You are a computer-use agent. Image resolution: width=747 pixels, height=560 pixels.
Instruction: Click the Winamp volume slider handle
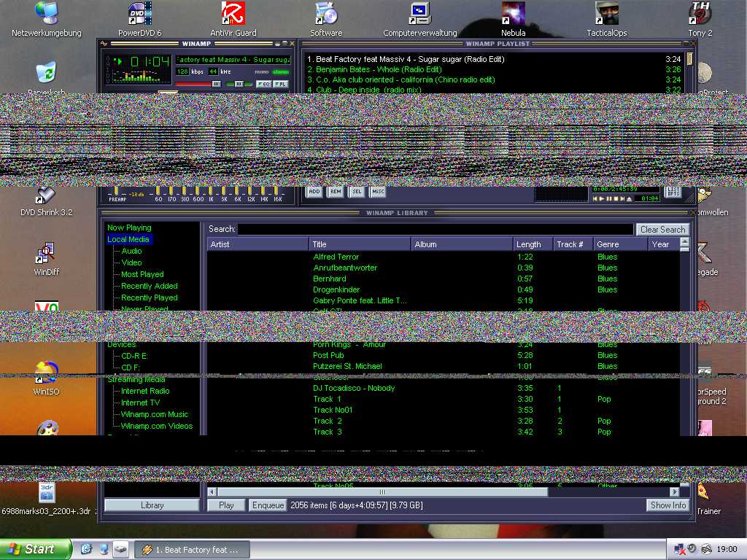click(216, 85)
